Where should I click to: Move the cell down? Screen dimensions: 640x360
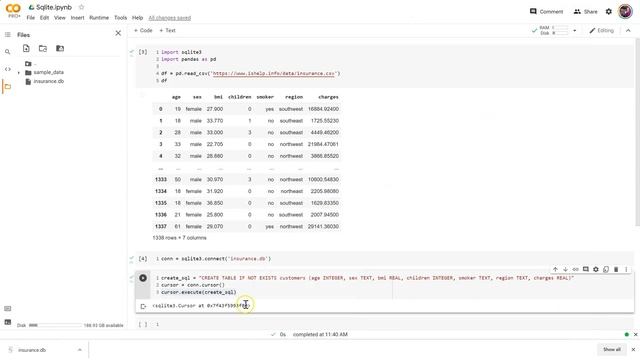coord(565,269)
